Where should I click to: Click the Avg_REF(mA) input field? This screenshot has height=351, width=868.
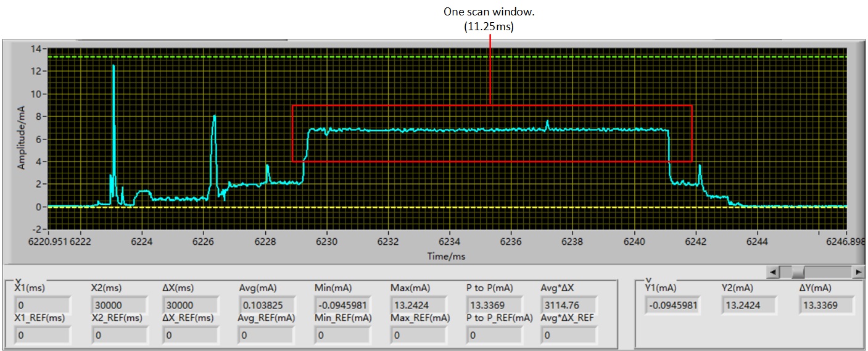click(267, 335)
